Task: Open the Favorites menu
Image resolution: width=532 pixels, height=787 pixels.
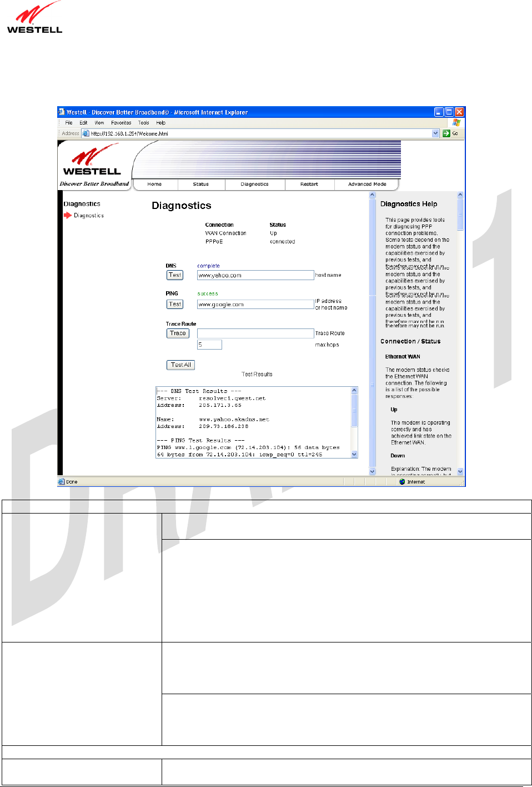Action: click(121, 123)
